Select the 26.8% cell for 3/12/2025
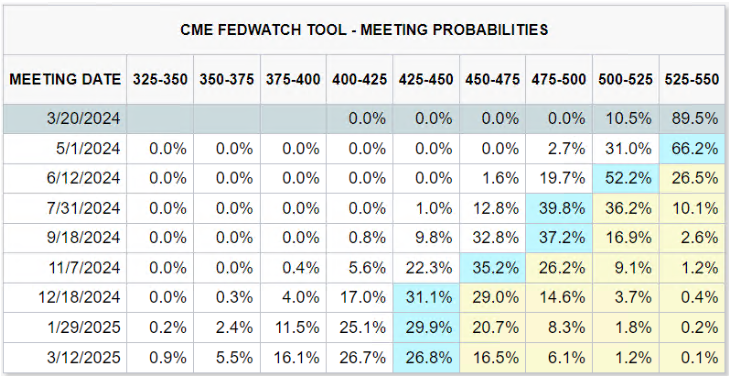Image resolution: width=729 pixels, height=376 pixels. (426, 357)
